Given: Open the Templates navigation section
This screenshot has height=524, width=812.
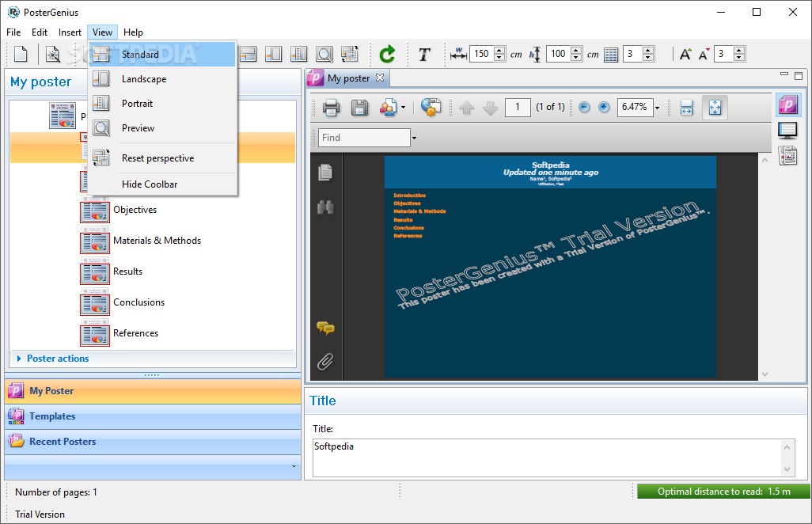Looking at the screenshot, I should [153, 416].
